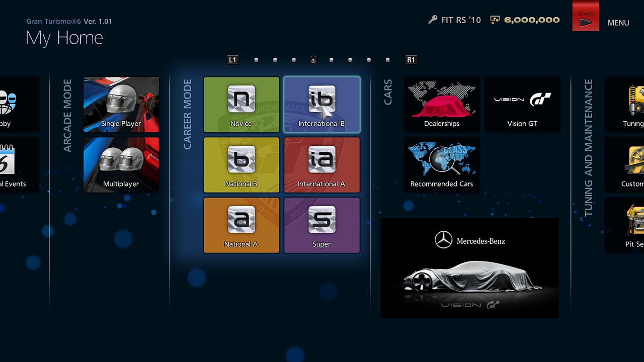Select the Super career tile

[321, 225]
